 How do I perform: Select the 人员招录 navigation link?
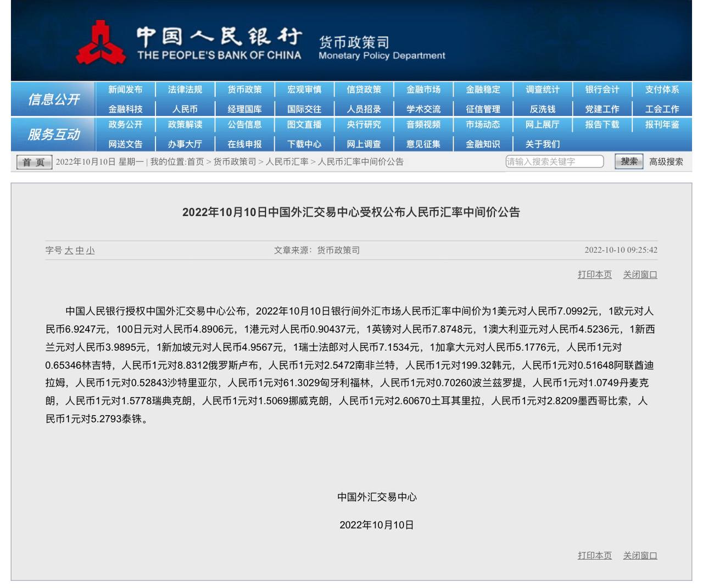click(364, 109)
